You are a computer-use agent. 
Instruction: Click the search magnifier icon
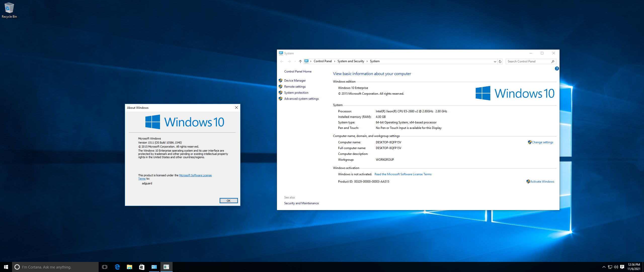tap(553, 61)
